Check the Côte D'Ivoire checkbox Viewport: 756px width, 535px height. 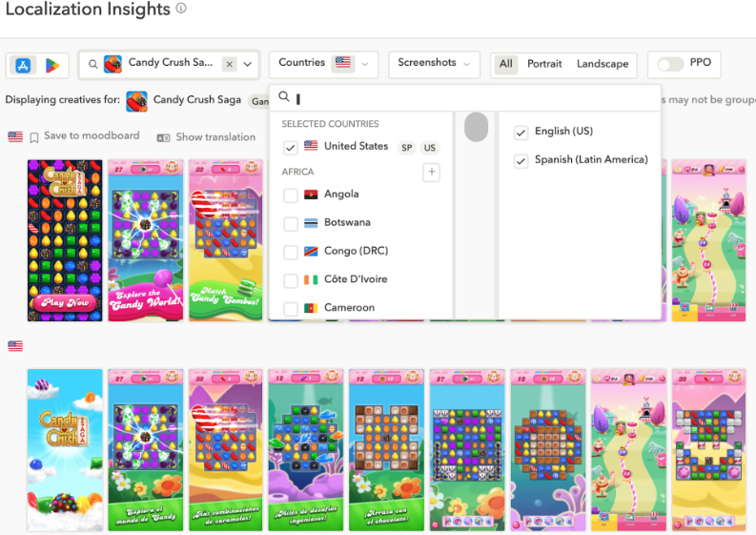(290, 280)
